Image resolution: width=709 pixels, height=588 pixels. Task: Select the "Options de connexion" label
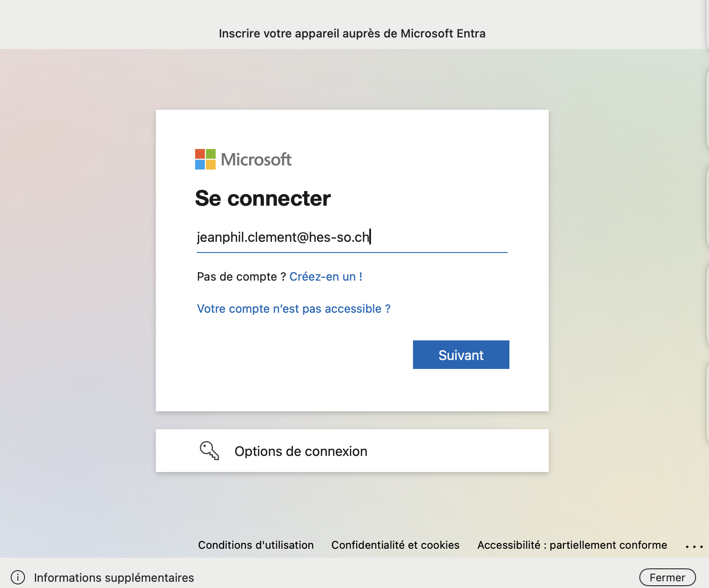[301, 451]
